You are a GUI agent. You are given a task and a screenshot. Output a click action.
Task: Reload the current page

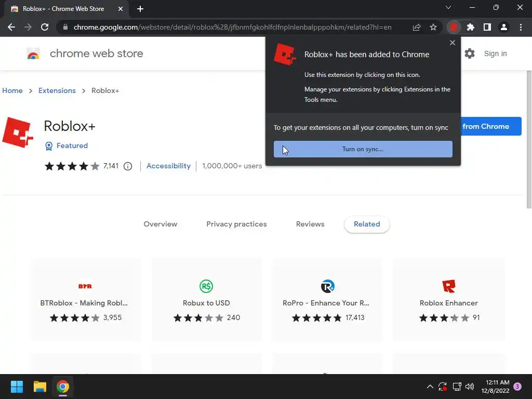tap(45, 27)
